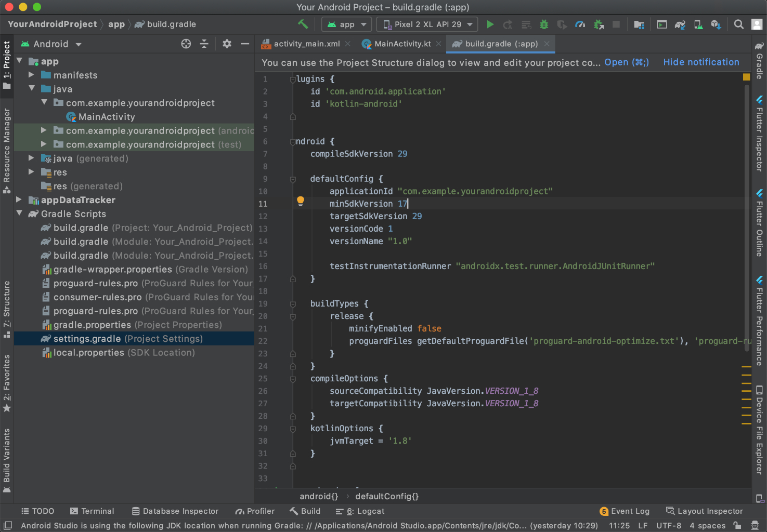Sync Project with Gradle Files icon
Viewport: 767px width, 532px height.
click(680, 24)
